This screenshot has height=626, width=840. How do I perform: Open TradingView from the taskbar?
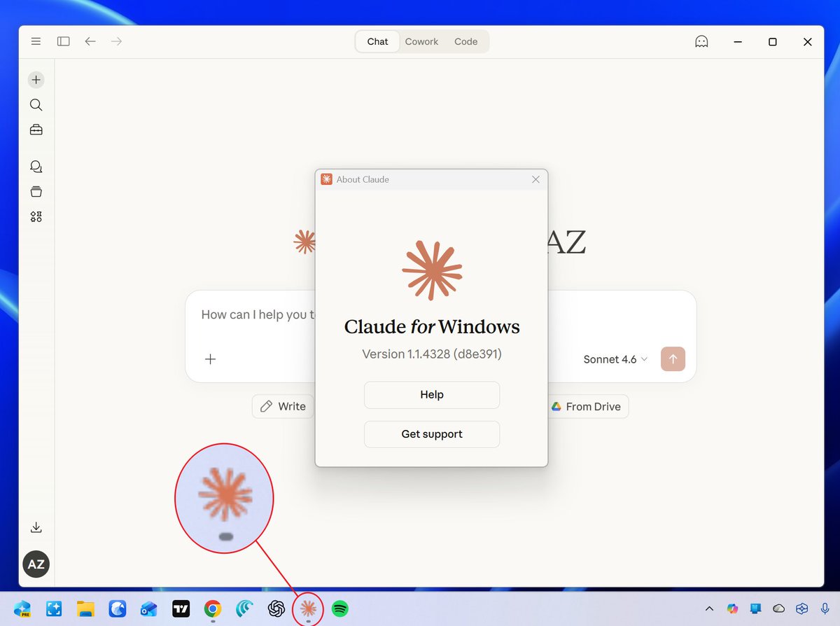pyautogui.click(x=181, y=608)
